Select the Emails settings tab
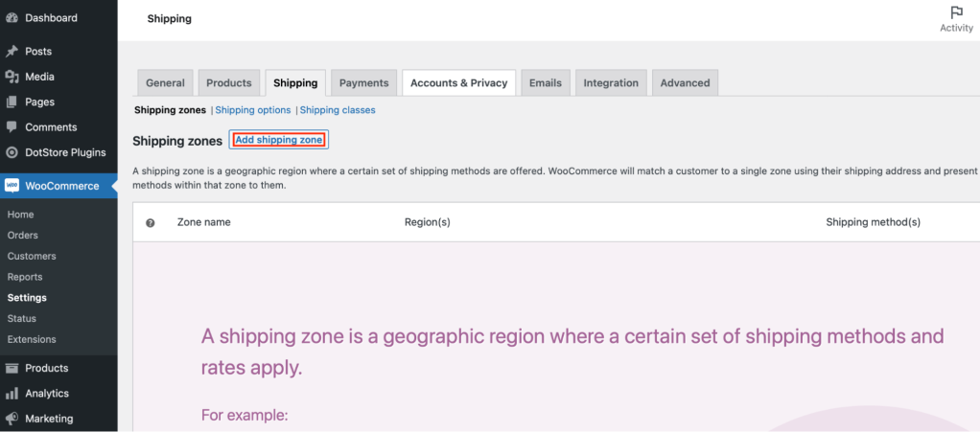This screenshot has width=980, height=432. (545, 82)
